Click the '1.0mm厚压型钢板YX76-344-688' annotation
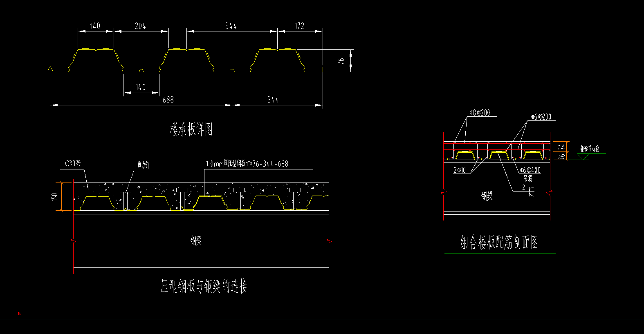 tap(247, 164)
